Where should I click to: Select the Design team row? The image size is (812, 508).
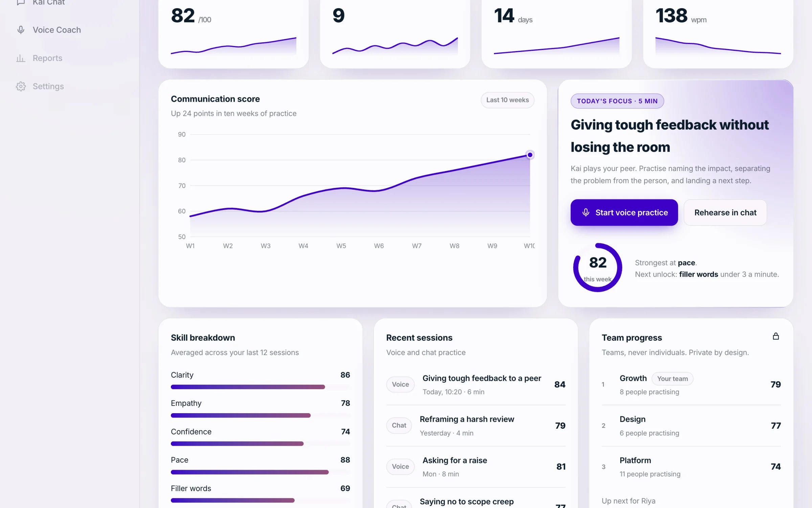coord(691,426)
